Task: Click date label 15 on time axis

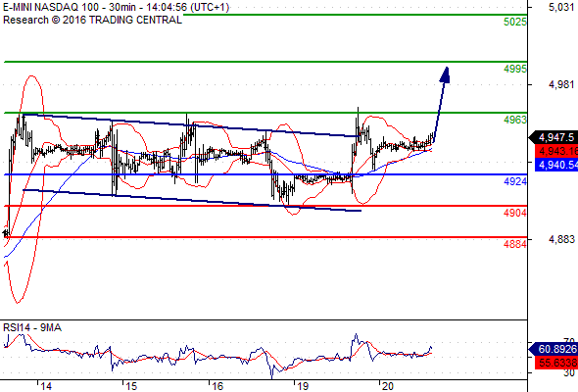Action: tap(131, 386)
